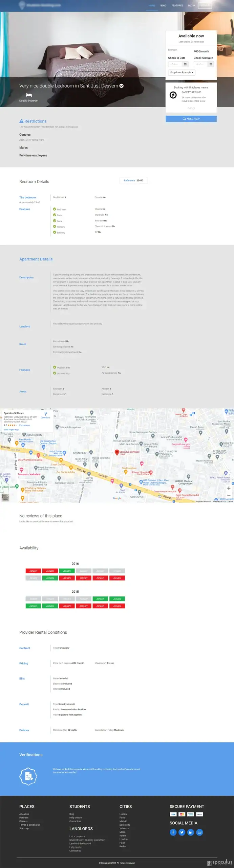Open the Check-Out Date calendar icon
Viewport: 234px width, 868px height.
pyautogui.click(x=211, y=64)
